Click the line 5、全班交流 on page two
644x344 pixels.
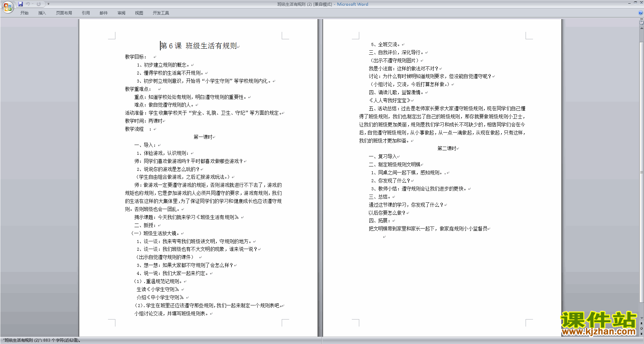coord(385,44)
